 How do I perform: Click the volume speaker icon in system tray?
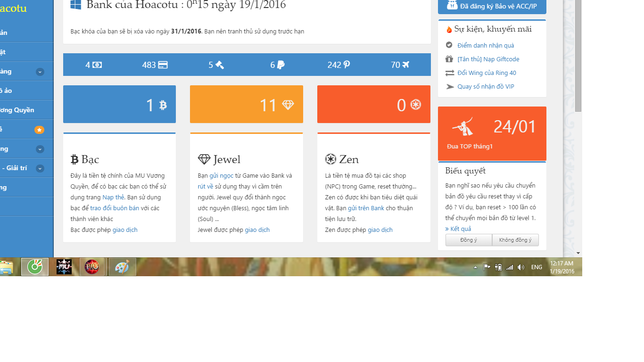point(520,267)
